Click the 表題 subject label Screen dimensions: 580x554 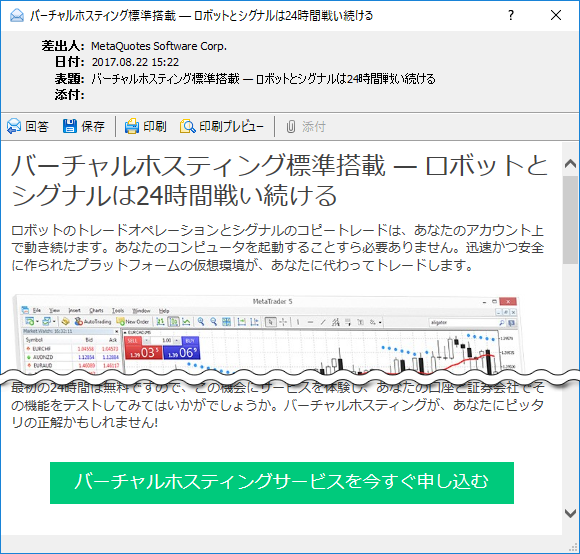tap(70, 78)
